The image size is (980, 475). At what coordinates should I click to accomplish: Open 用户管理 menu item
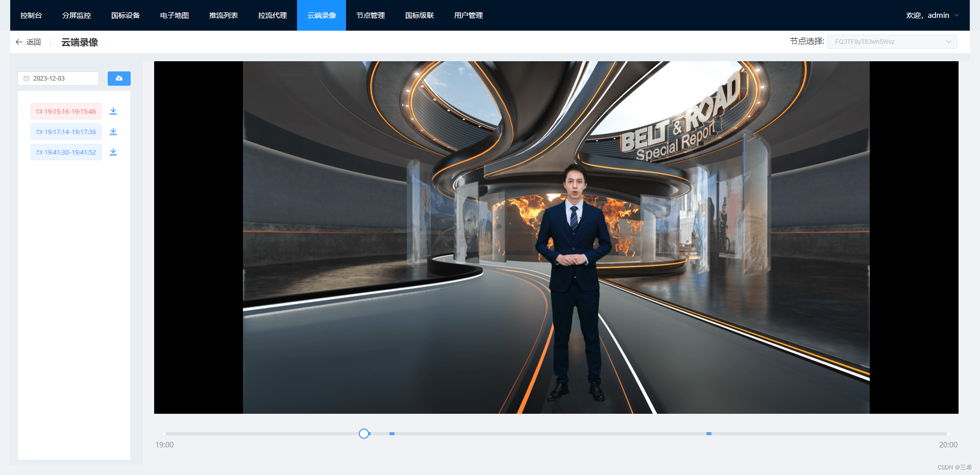coord(469,15)
